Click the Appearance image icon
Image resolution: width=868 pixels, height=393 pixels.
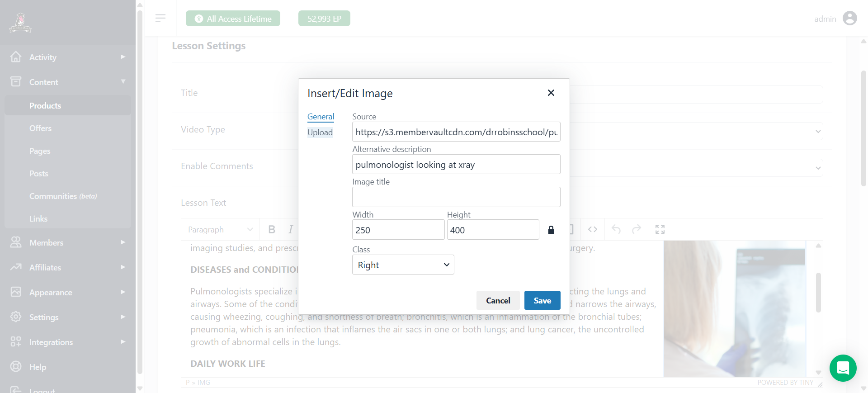pos(16,292)
